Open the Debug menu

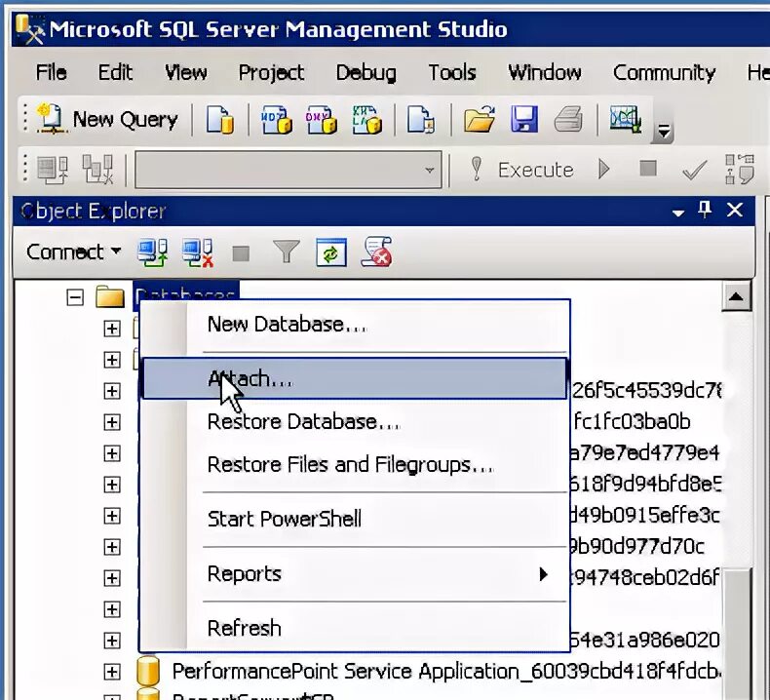pyautogui.click(x=366, y=73)
